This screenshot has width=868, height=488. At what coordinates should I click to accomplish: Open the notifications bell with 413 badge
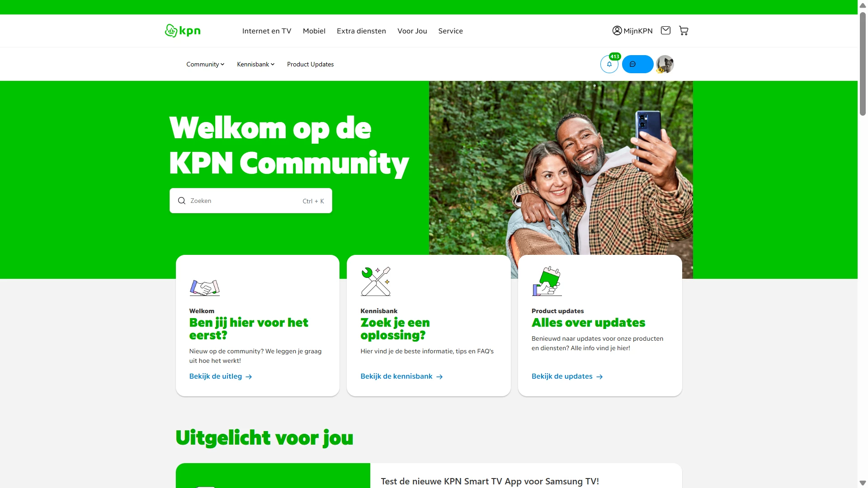tap(609, 64)
